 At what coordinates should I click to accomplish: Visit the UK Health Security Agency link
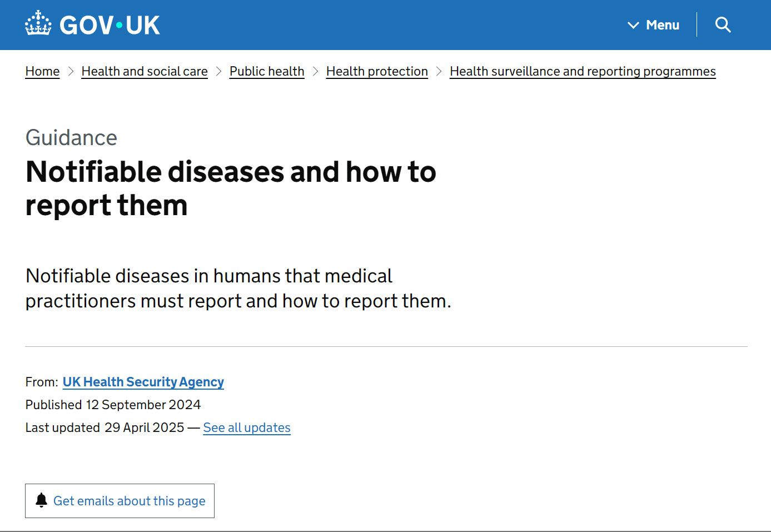[143, 382]
